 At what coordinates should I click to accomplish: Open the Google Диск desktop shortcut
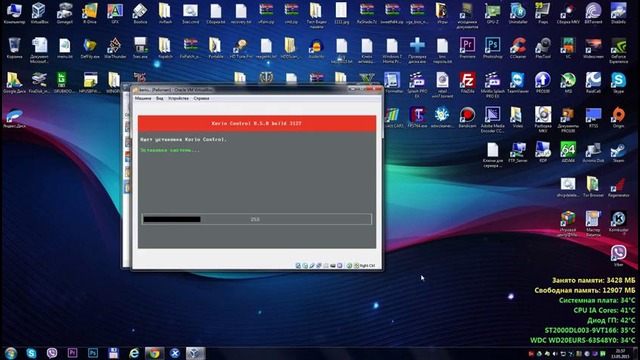(x=14, y=82)
